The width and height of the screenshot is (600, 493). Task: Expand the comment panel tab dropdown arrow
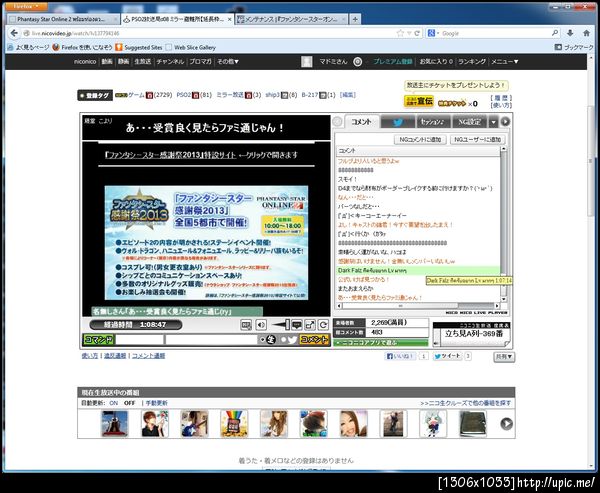pyautogui.click(x=493, y=122)
